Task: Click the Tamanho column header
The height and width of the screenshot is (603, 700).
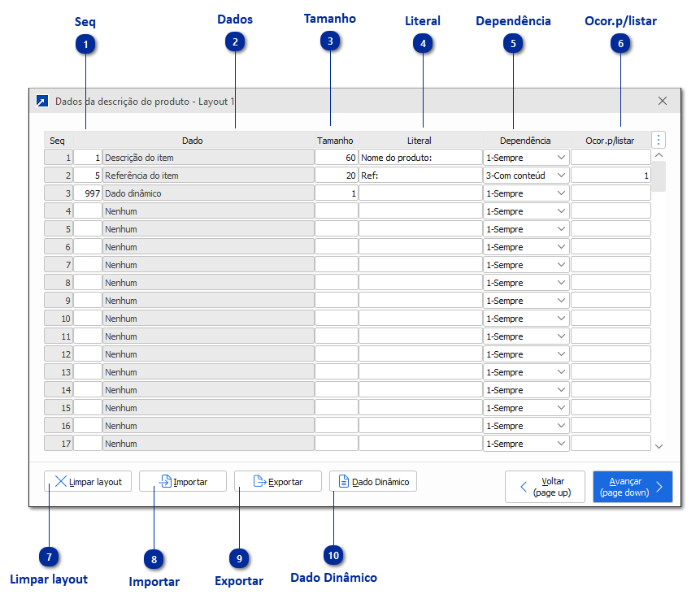Action: tap(335, 141)
